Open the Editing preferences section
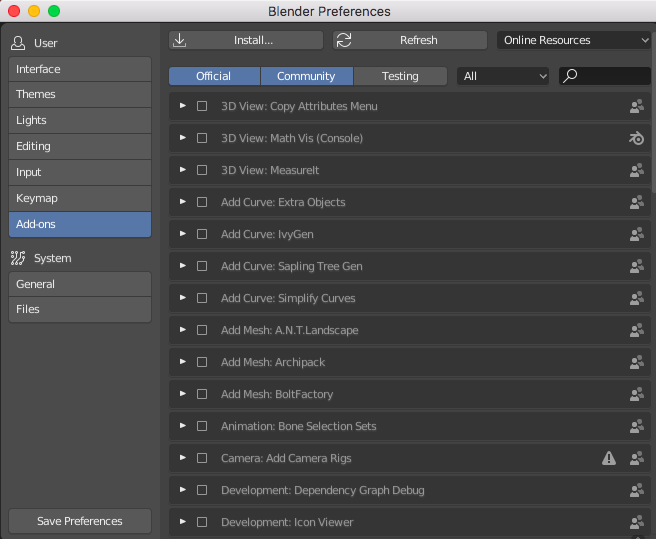 pos(80,146)
